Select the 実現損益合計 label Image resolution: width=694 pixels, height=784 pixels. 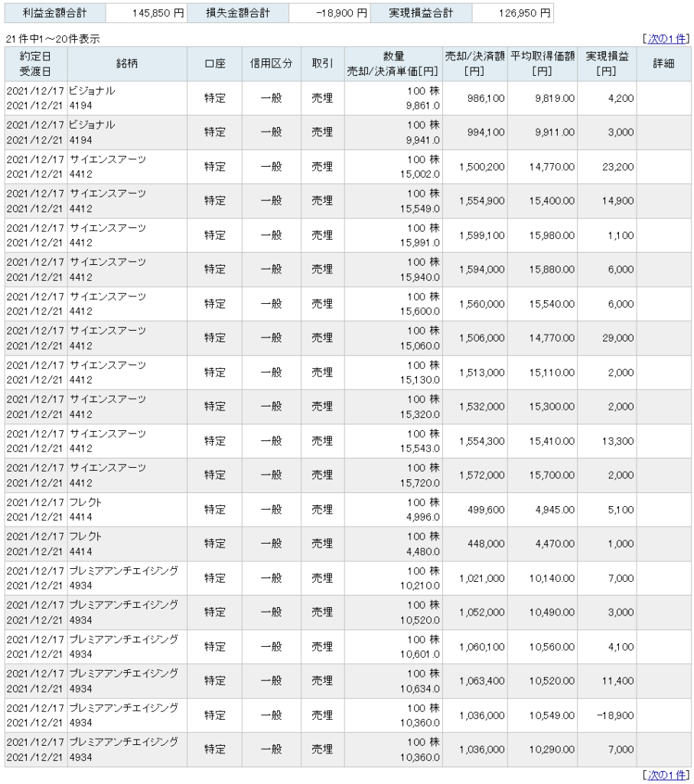(421, 13)
